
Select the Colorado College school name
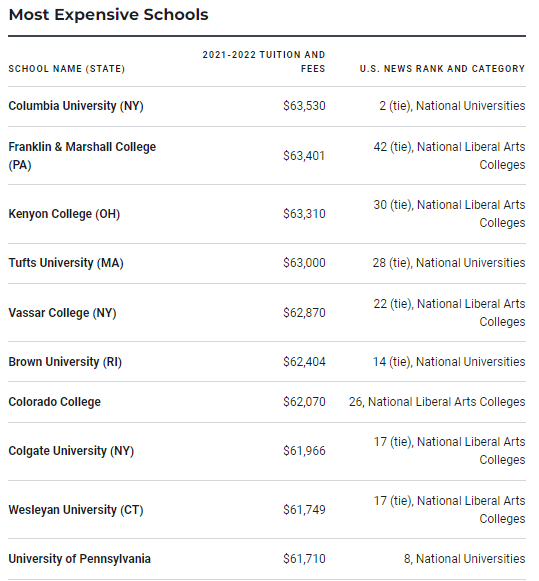(54, 402)
